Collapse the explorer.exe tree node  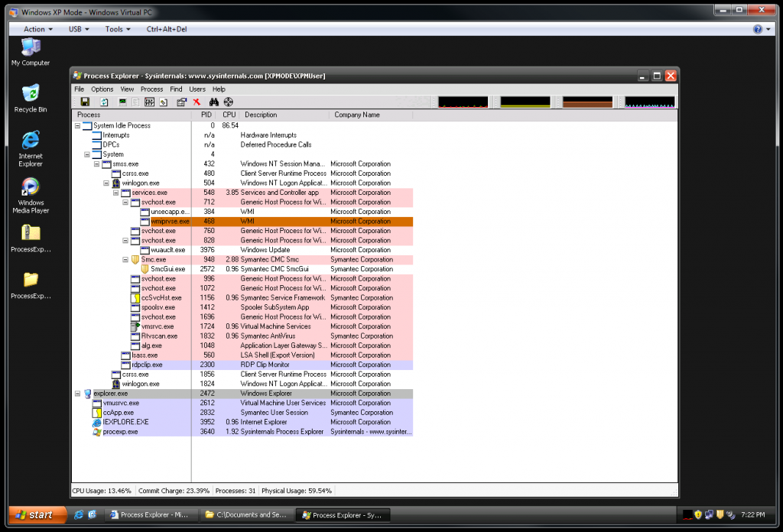coord(77,394)
